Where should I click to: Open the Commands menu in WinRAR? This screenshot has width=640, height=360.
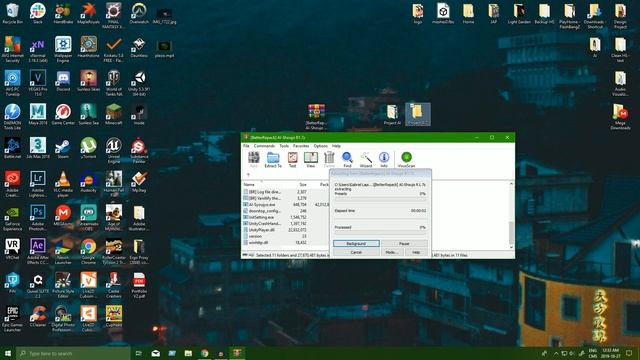click(264, 146)
